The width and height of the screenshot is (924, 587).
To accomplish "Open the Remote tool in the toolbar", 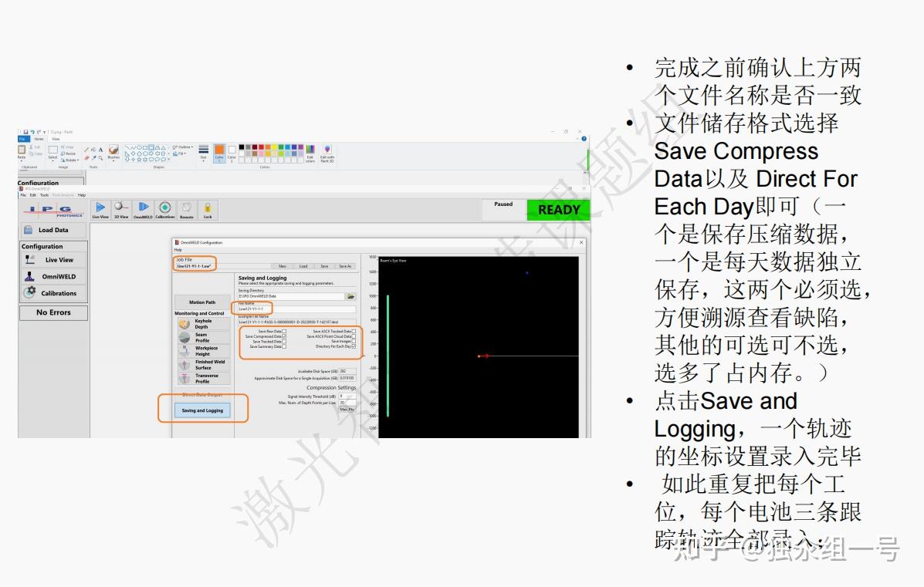I will pyautogui.click(x=185, y=208).
